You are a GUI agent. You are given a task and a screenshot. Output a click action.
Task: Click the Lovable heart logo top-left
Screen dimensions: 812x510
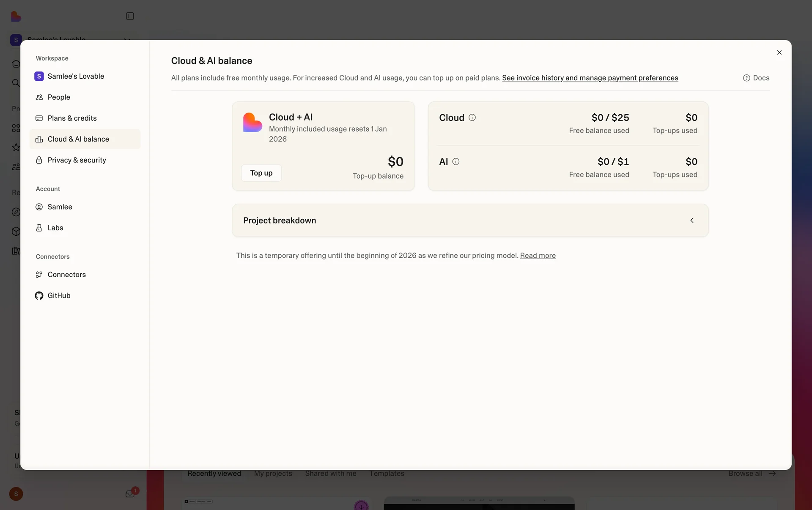(16, 16)
